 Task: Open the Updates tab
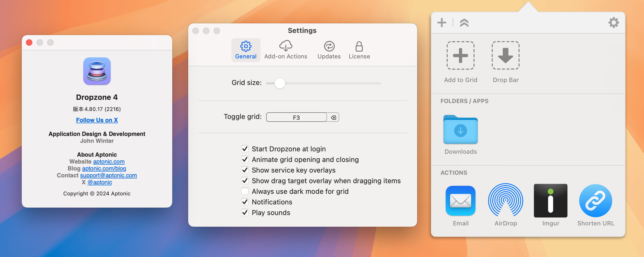coord(329,50)
